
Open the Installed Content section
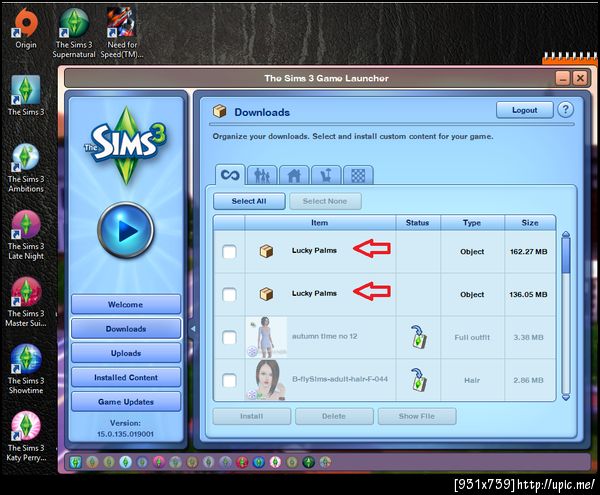(x=126, y=378)
